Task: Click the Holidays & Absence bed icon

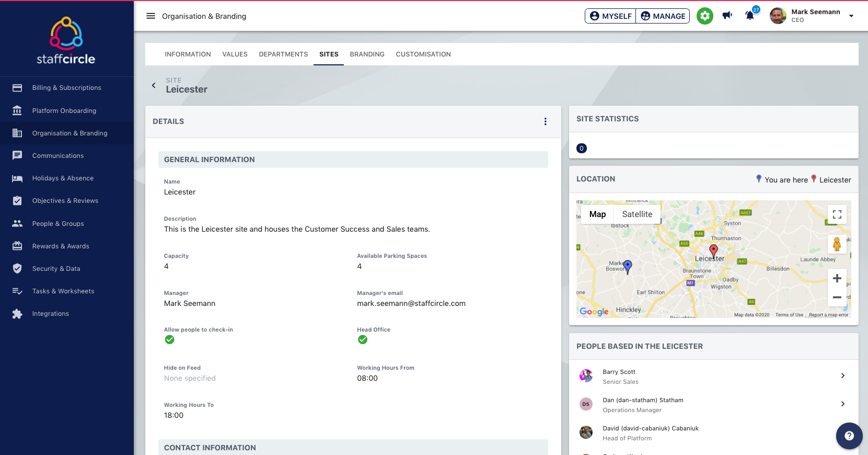Action: 17,178
